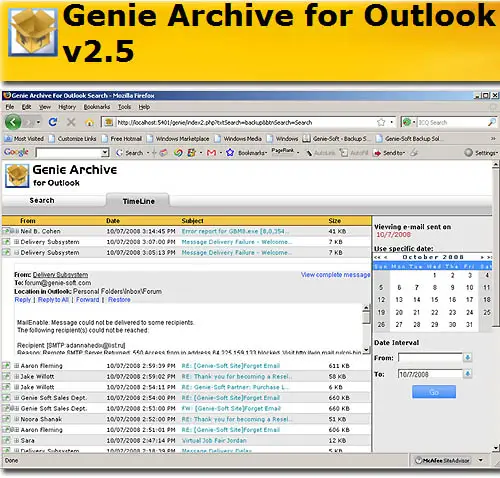500x478 pixels.
Task: Expand Jake Willott 2:59:02 PM message
Action: [x=16, y=376]
